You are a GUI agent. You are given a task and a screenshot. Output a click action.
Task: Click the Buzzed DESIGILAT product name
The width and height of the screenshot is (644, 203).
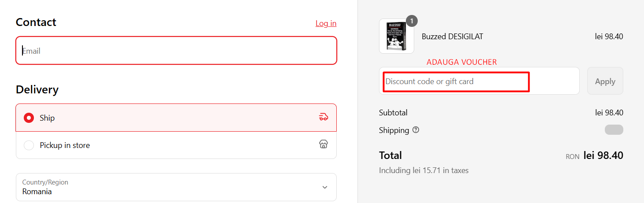pos(453,37)
